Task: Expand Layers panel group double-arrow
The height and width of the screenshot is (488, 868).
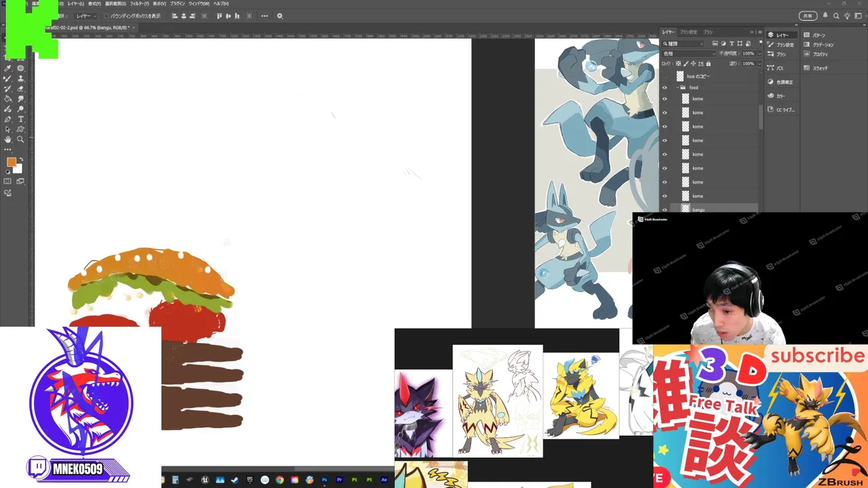Action: tap(751, 32)
